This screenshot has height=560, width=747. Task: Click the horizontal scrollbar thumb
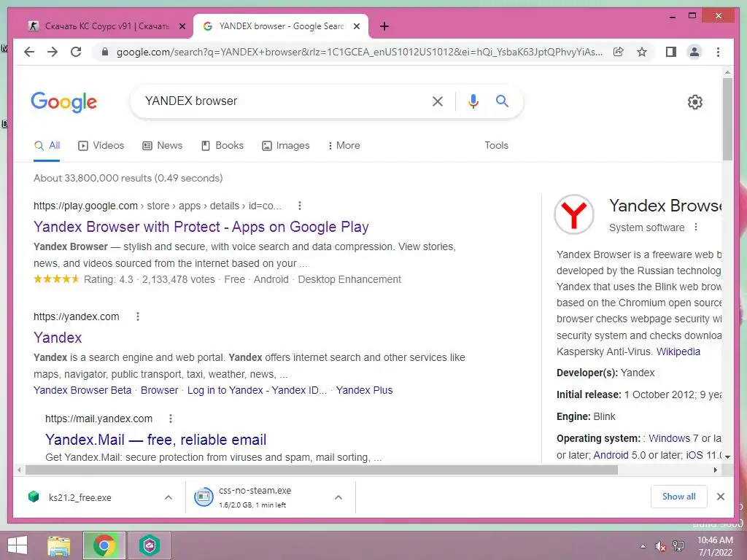point(322,470)
